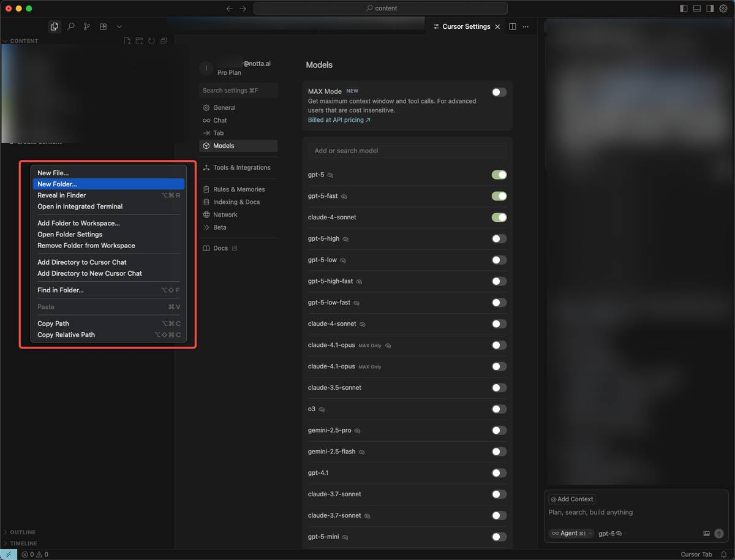Select New File... in the context menu
The width and height of the screenshot is (735, 560).
tap(108, 173)
